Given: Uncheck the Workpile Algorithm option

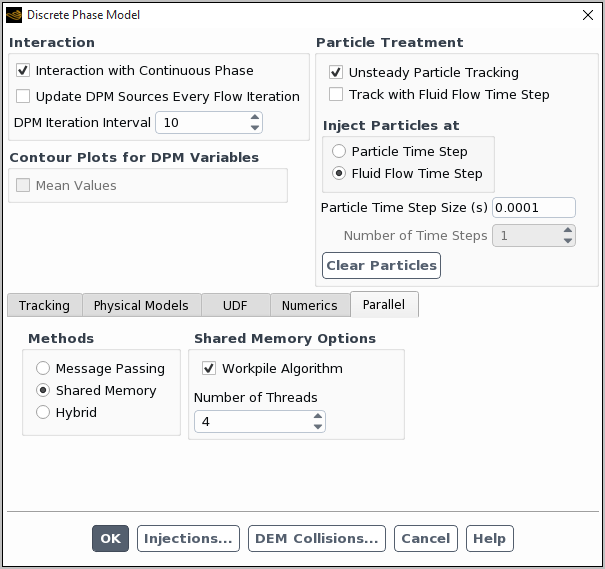Looking at the screenshot, I should 209,369.
